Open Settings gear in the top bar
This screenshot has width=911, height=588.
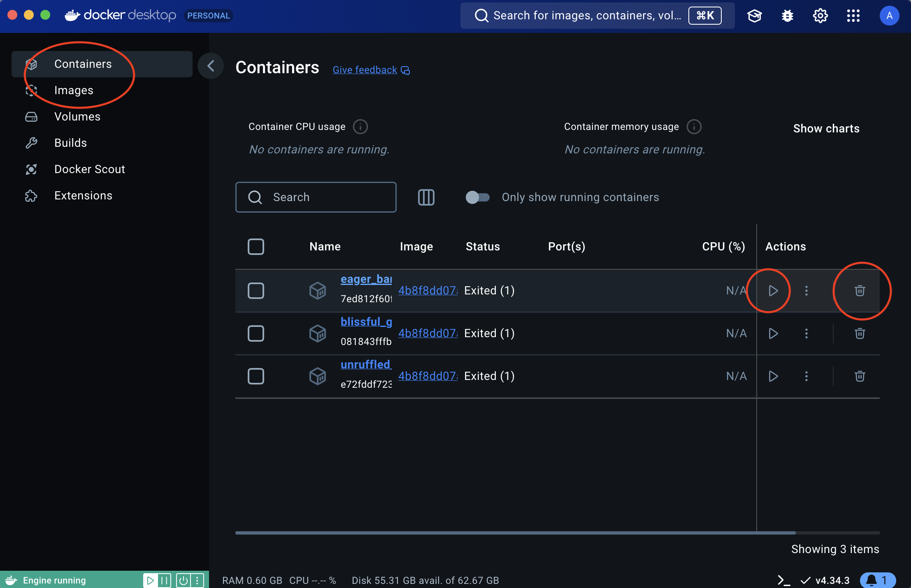pos(820,16)
